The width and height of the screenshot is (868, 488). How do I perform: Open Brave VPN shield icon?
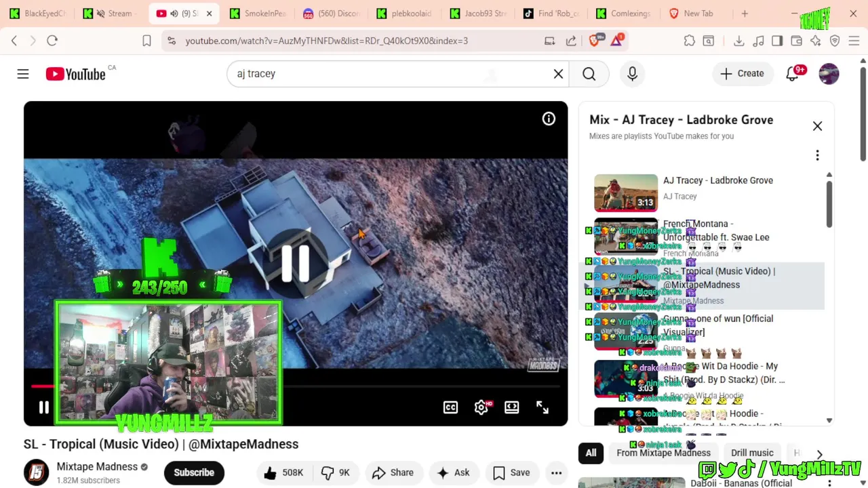point(835,41)
